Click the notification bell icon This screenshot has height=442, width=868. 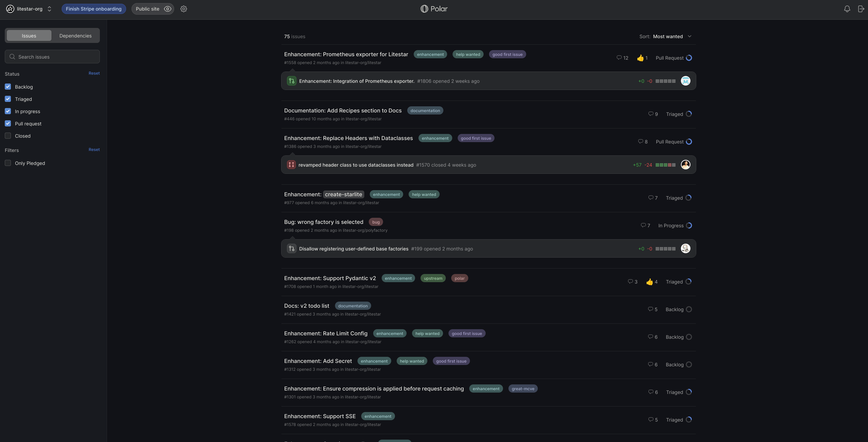coord(847,9)
